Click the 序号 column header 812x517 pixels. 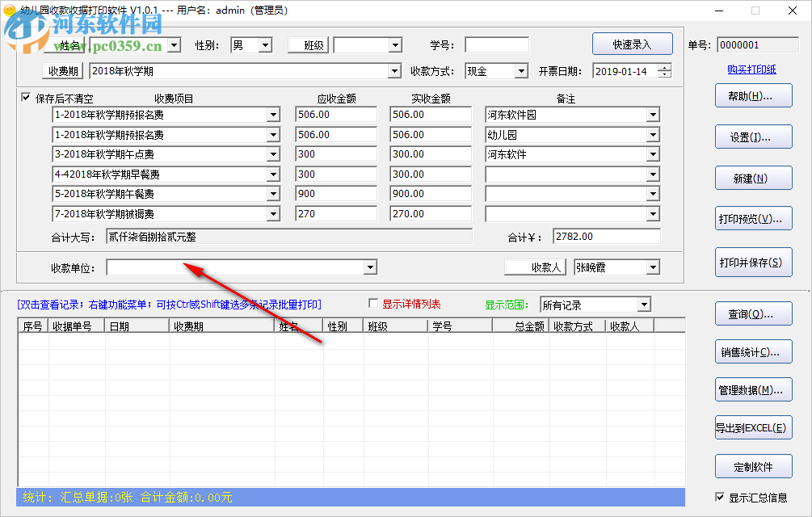[x=33, y=326]
